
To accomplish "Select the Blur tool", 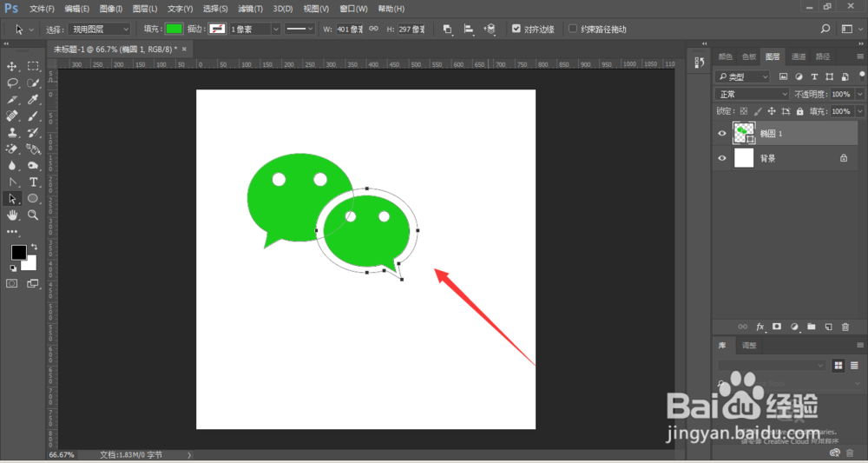I will coord(11,165).
